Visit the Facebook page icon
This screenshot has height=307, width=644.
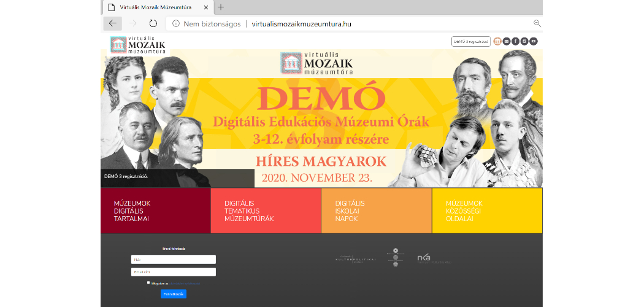click(516, 41)
